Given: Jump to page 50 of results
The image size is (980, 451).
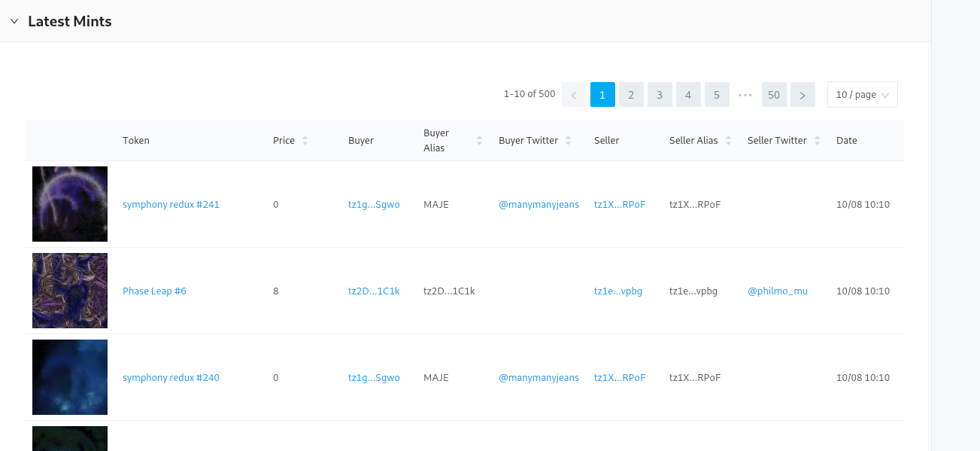Looking at the screenshot, I should 774,95.
